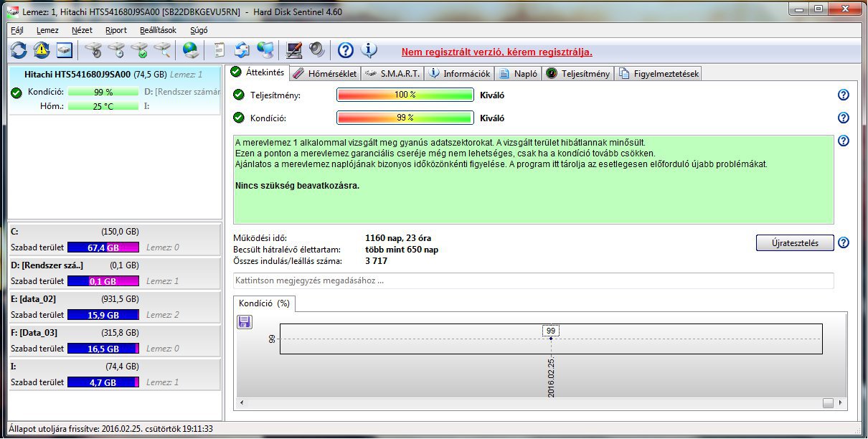
Task: Click Kondíció 99 % bar in overview
Action: tap(405, 118)
